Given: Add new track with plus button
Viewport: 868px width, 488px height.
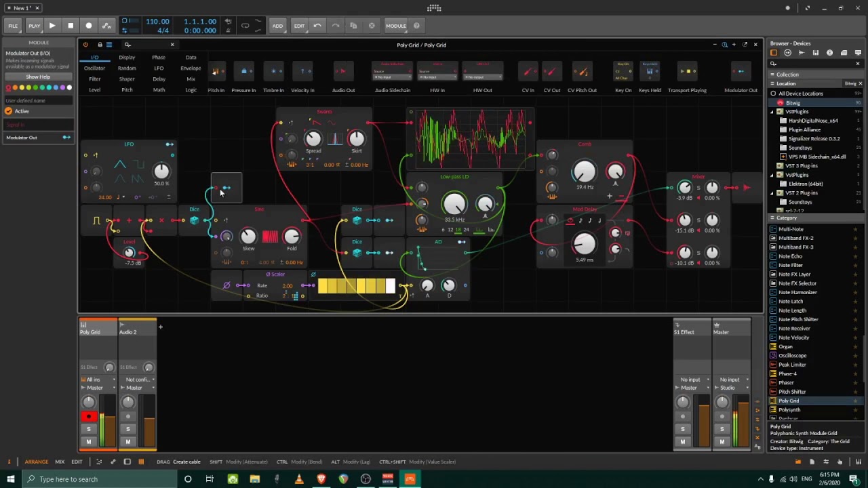Looking at the screenshot, I should point(161,327).
